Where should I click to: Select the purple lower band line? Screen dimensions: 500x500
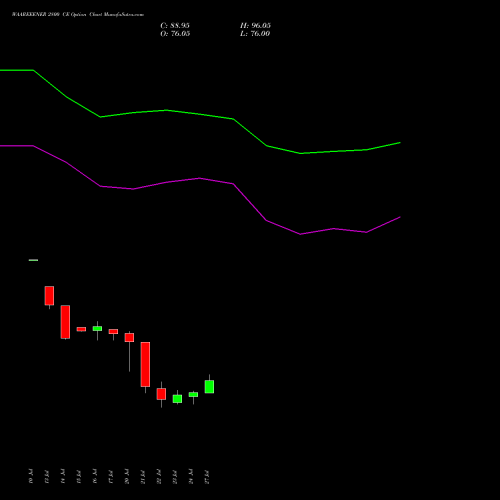tap(200, 179)
